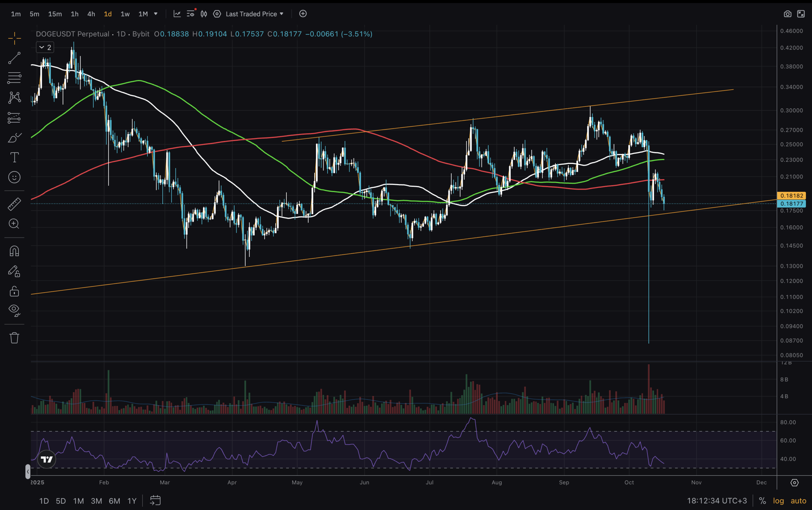Toggle log scale on price axis
Screen dimensions: 812x510
[778, 501]
